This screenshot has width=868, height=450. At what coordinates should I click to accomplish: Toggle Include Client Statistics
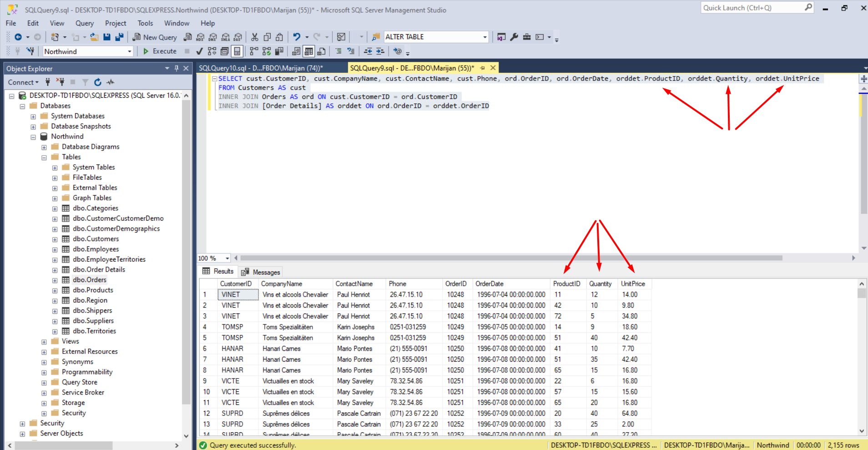(x=279, y=51)
